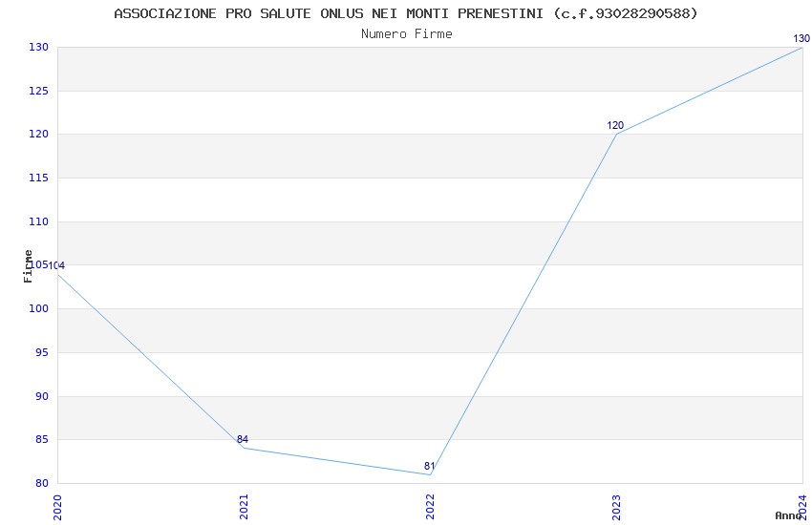Screen dimensions: 812x525
Task: Click the data label '104' at 2020
Action: [x=56, y=265]
